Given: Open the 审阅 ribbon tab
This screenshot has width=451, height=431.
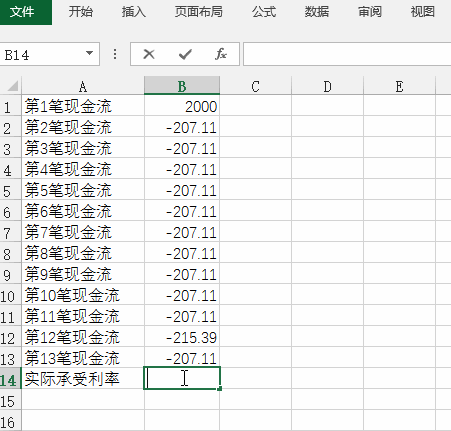Looking at the screenshot, I should click(x=370, y=12).
